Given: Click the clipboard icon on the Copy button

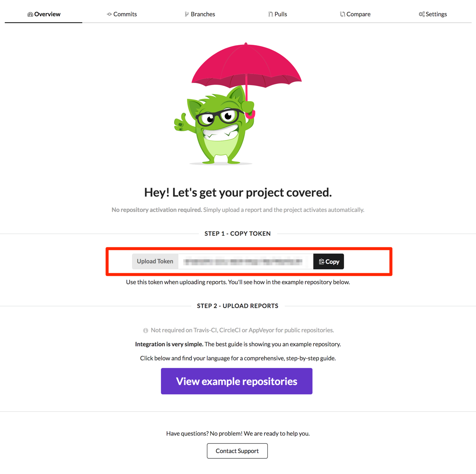Looking at the screenshot, I should click(x=321, y=262).
